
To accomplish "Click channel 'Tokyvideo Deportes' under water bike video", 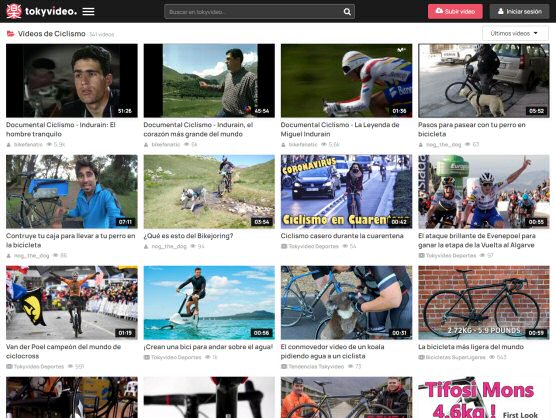I will tap(176, 357).
